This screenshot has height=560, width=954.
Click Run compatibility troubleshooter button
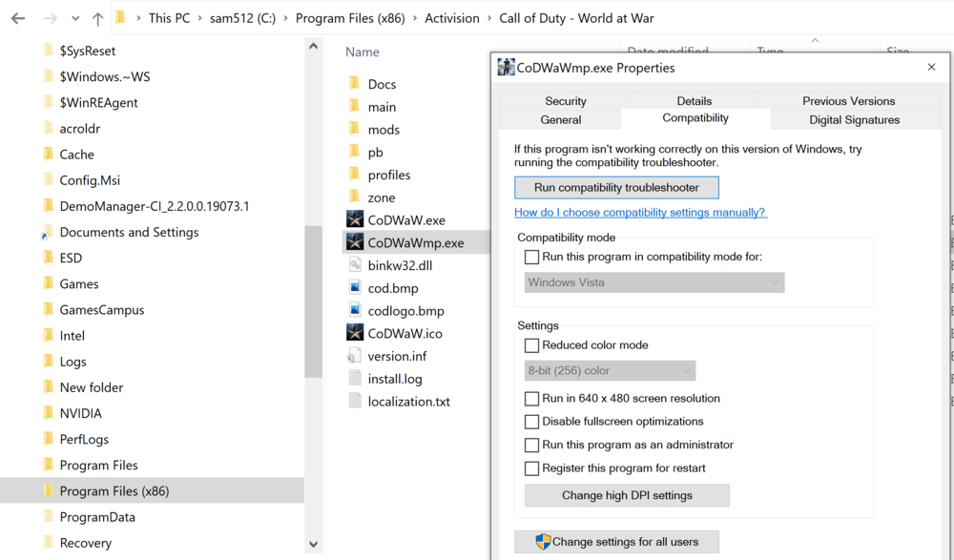pos(616,188)
